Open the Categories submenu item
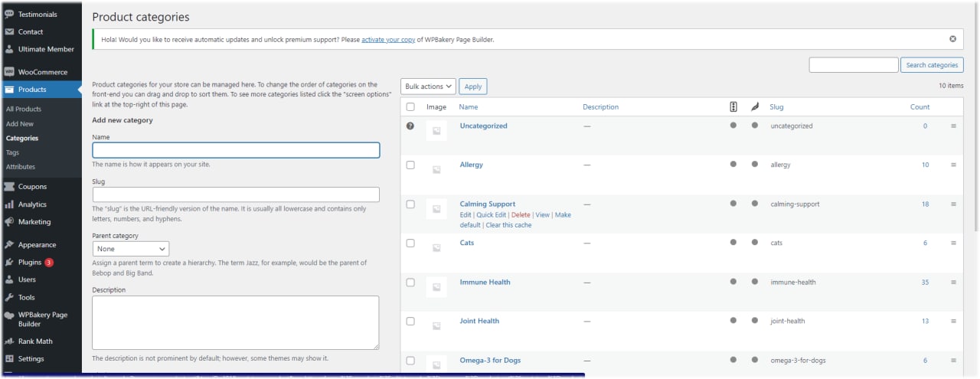Viewport: 980px width, 379px height. tap(22, 139)
